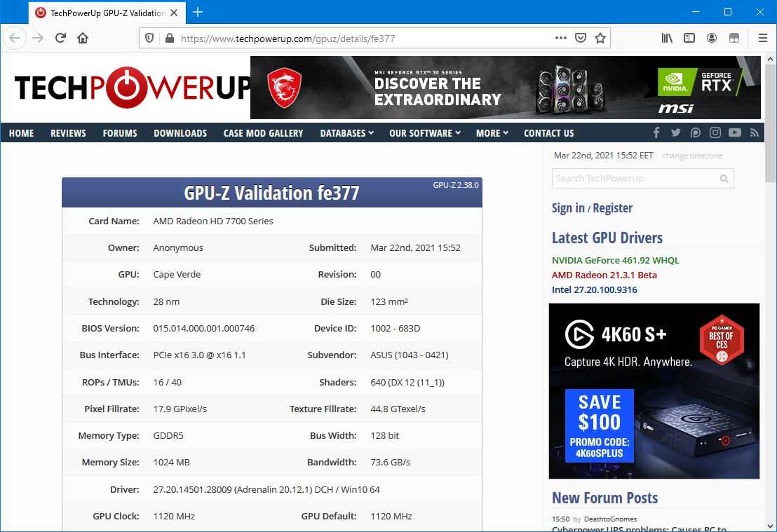The width and height of the screenshot is (777, 532).
Task: Click the change timezone link
Action: (x=691, y=156)
